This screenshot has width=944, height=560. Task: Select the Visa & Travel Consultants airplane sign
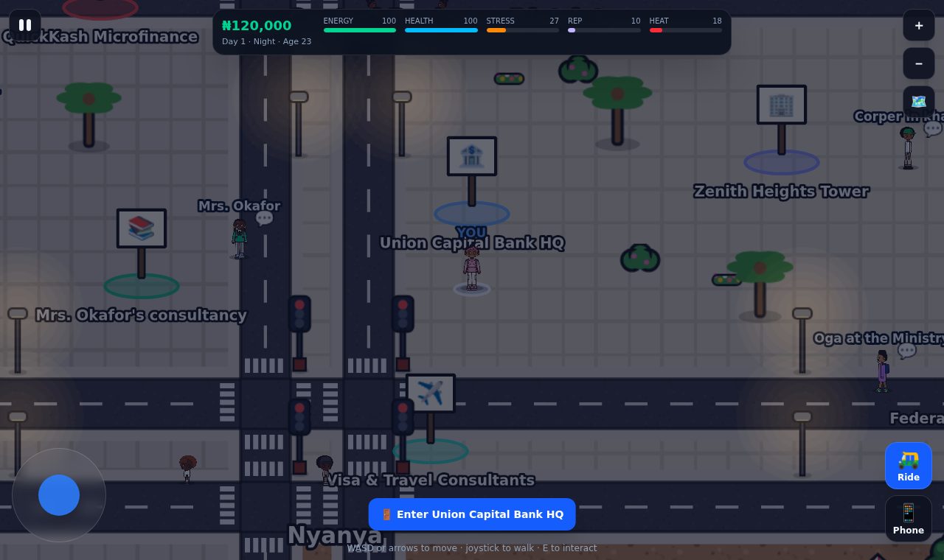(x=431, y=393)
